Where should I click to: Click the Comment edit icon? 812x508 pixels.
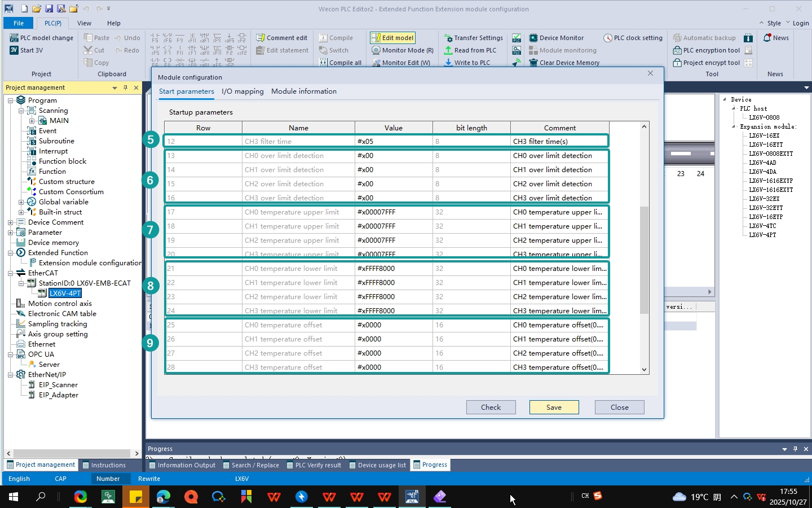pyautogui.click(x=261, y=38)
